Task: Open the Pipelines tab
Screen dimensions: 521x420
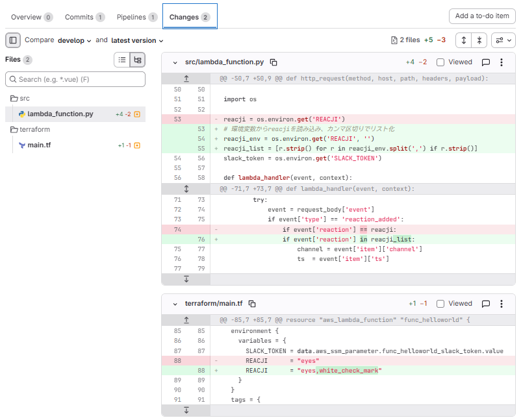Action: [x=136, y=17]
